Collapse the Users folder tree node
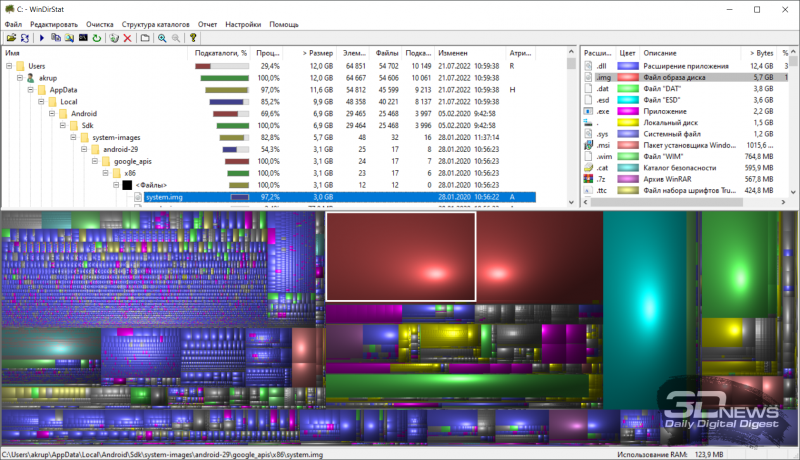This screenshot has height=460, width=800. [9, 66]
